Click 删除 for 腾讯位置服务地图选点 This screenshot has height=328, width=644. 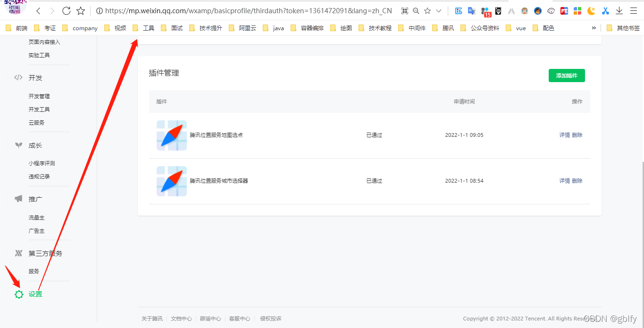tap(577, 135)
